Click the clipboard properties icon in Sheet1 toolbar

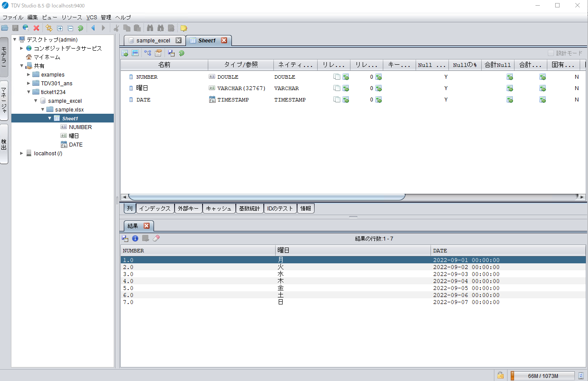[158, 53]
